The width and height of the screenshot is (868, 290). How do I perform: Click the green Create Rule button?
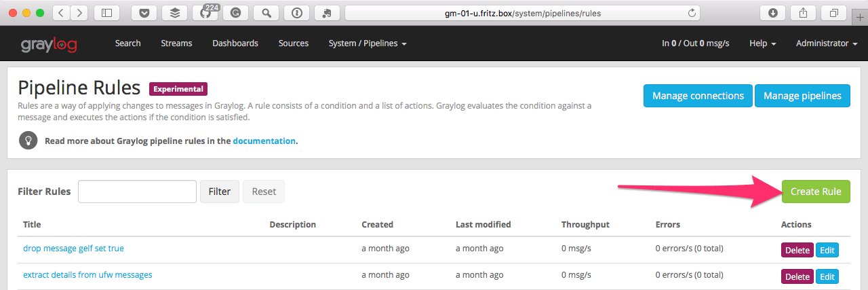point(815,192)
